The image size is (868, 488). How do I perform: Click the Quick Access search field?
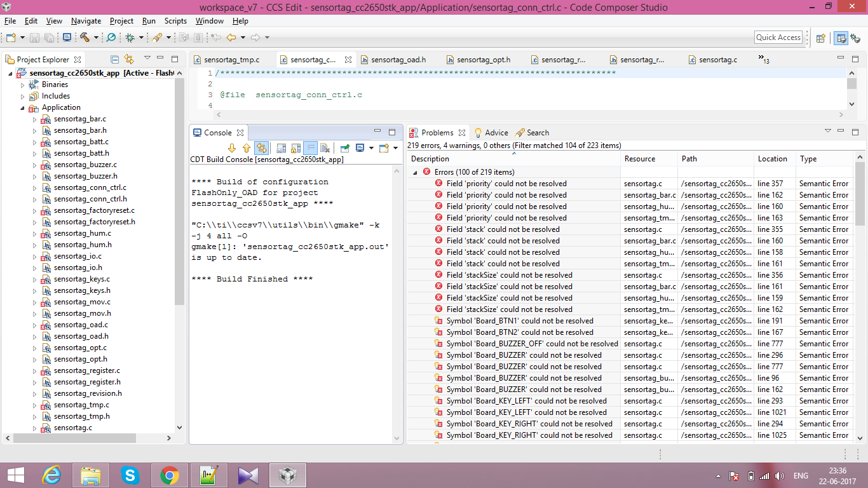778,37
